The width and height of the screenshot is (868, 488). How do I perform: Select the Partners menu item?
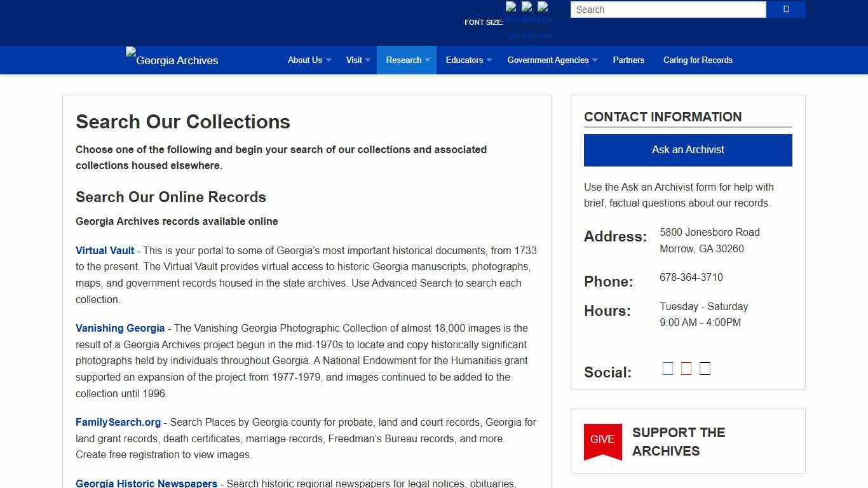[628, 60]
